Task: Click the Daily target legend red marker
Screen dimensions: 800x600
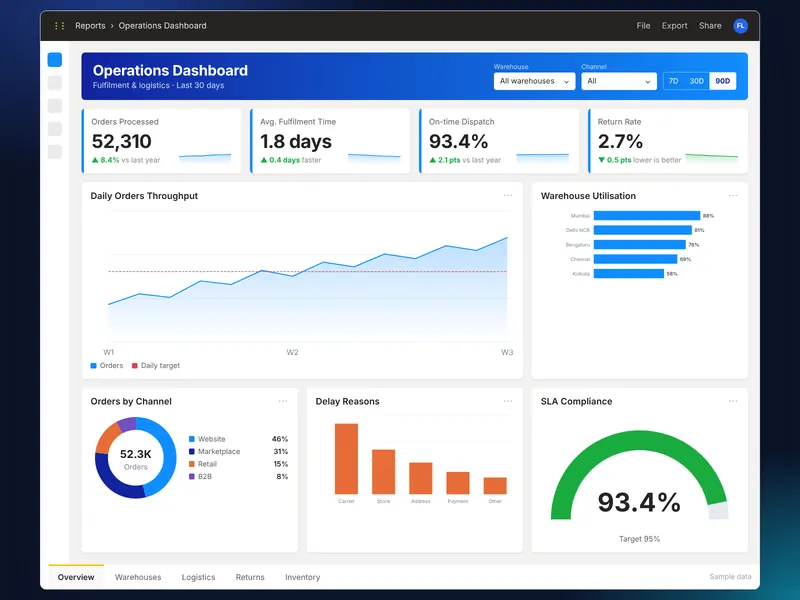Action: click(x=135, y=366)
